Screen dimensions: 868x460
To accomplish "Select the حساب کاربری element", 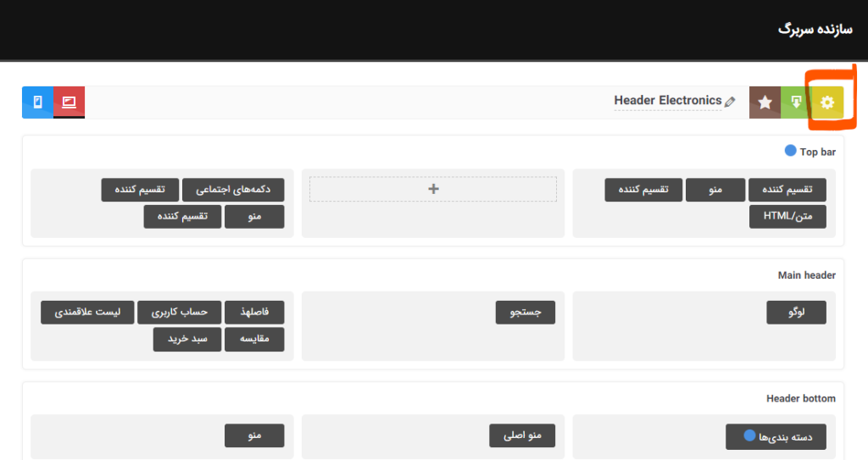I will pos(180,313).
